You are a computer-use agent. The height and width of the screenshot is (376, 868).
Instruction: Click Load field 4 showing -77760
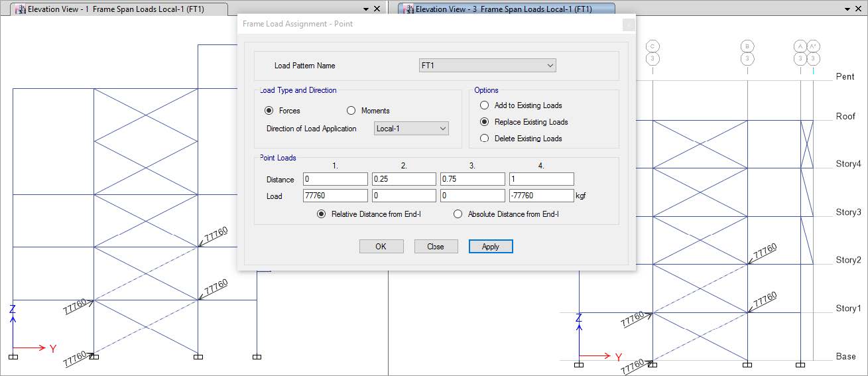542,196
